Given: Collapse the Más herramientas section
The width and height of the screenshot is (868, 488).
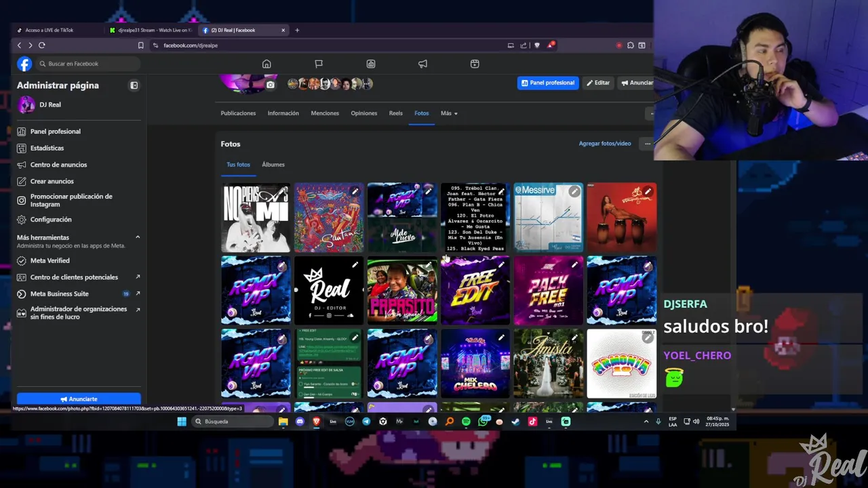Looking at the screenshot, I should pos(138,237).
